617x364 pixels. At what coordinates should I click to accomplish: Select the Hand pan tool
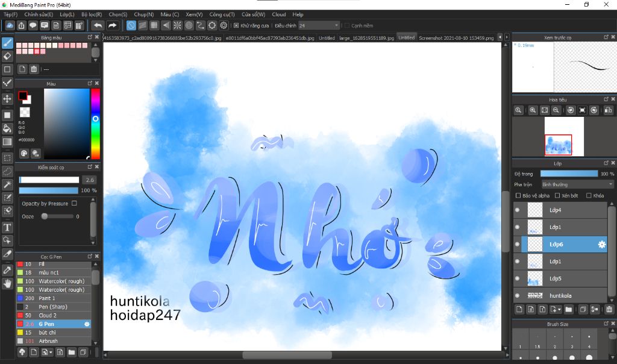[x=7, y=283]
